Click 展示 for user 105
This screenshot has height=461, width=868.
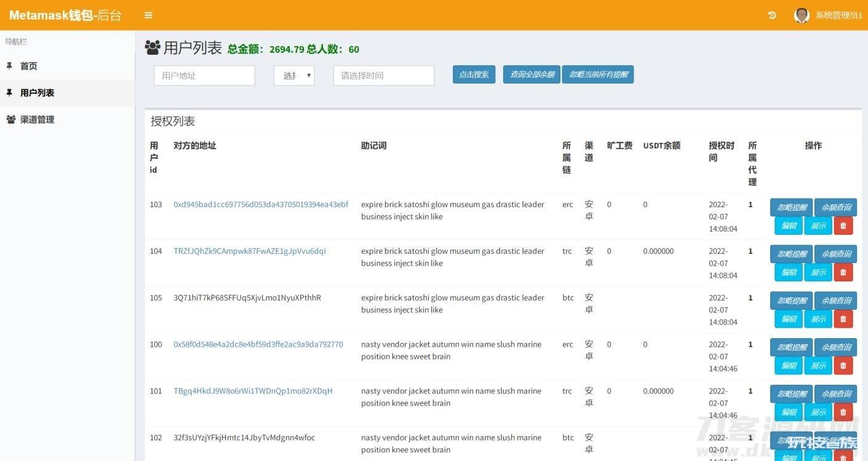click(x=818, y=319)
